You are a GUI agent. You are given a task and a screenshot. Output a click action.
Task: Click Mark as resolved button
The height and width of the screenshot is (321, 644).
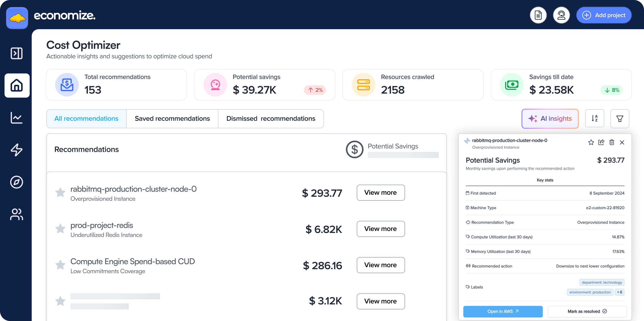(587, 311)
